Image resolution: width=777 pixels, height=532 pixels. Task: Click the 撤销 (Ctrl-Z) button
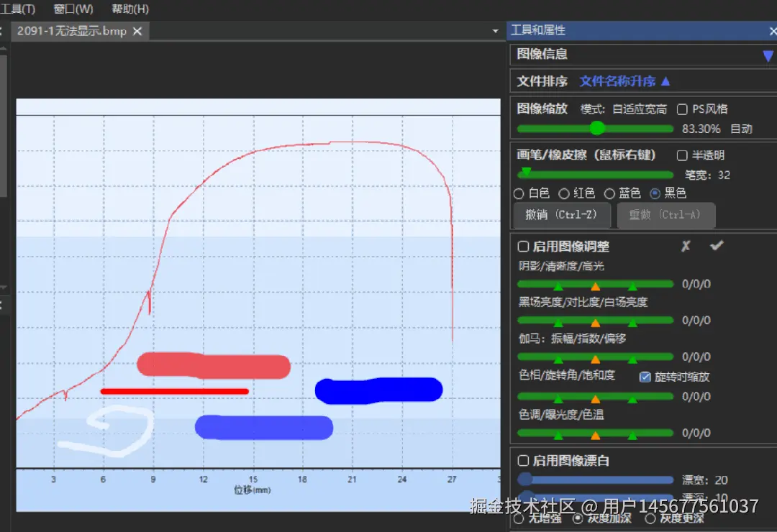point(562,215)
